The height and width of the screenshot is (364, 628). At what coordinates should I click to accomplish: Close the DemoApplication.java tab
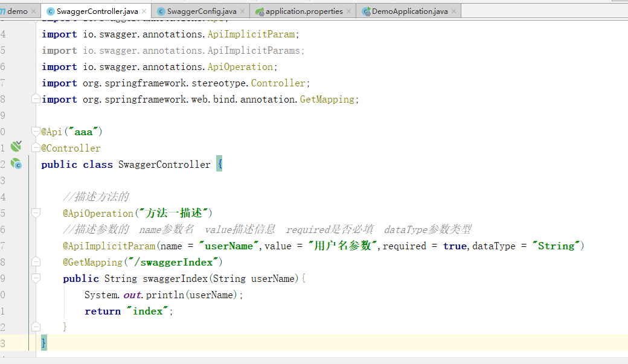(x=453, y=10)
